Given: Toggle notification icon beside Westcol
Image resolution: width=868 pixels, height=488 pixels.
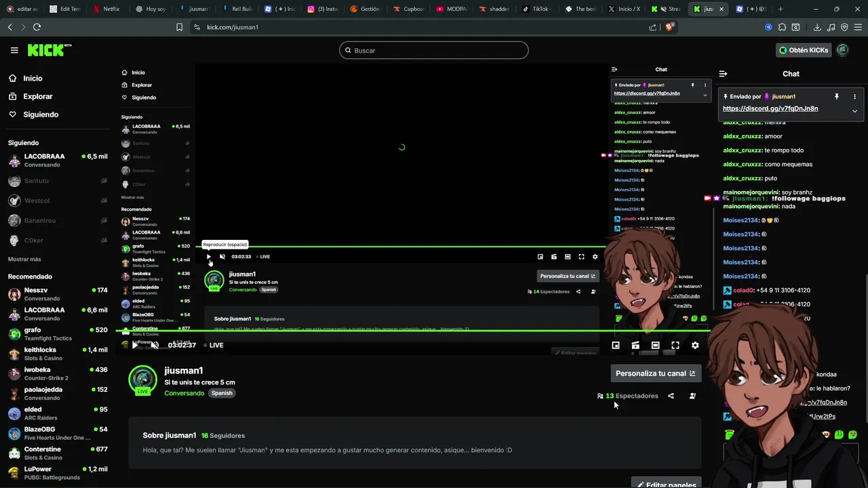Looking at the screenshot, I should [x=104, y=201].
